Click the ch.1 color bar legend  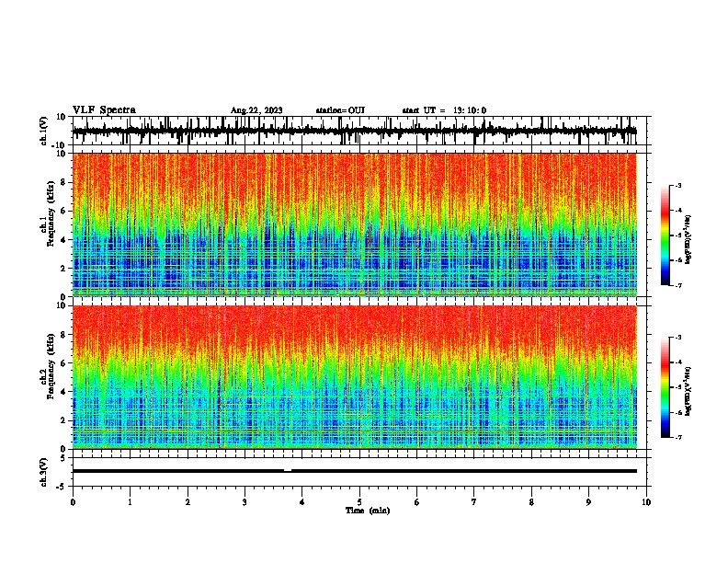(665, 236)
